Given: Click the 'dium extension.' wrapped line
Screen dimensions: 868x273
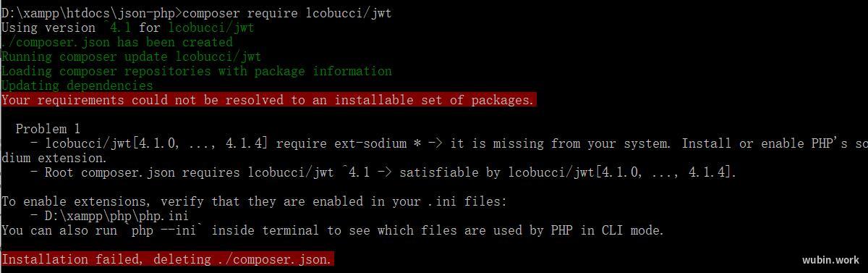Looking at the screenshot, I should [x=54, y=158].
